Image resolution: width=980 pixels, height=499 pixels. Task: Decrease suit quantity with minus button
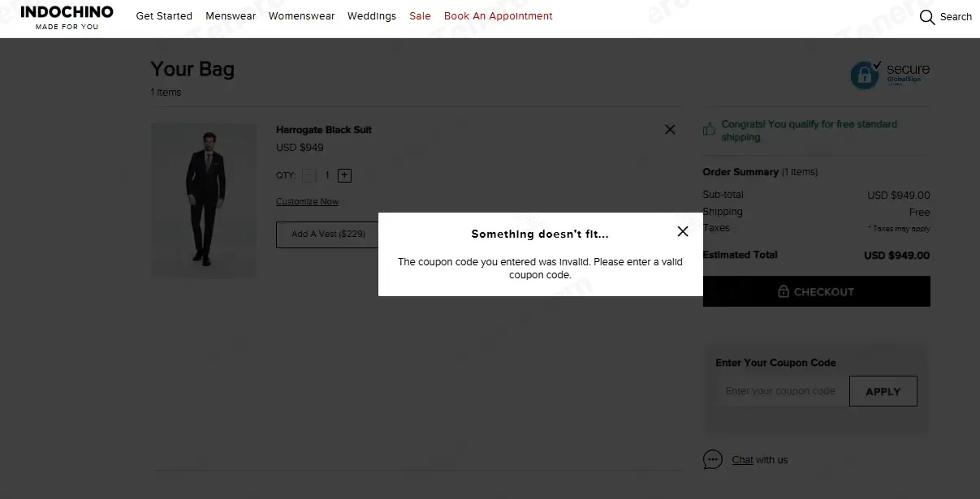pyautogui.click(x=309, y=175)
